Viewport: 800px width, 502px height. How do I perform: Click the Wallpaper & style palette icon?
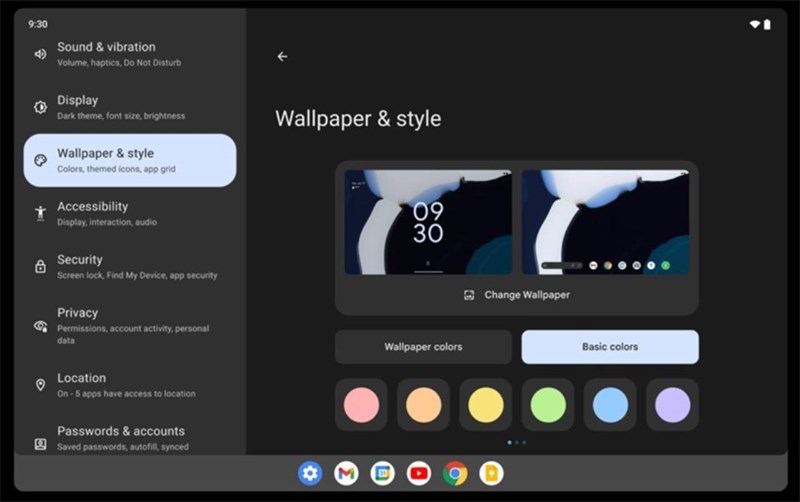click(40, 160)
